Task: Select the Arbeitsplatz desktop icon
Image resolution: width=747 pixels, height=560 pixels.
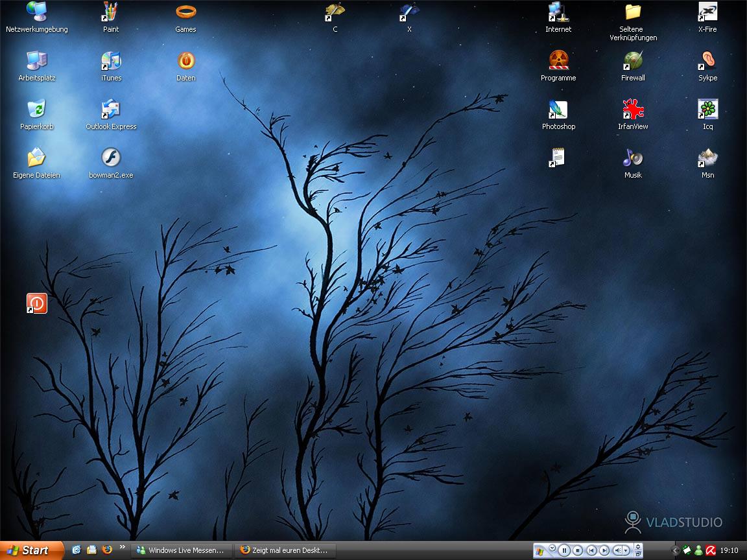Action: pos(37,66)
